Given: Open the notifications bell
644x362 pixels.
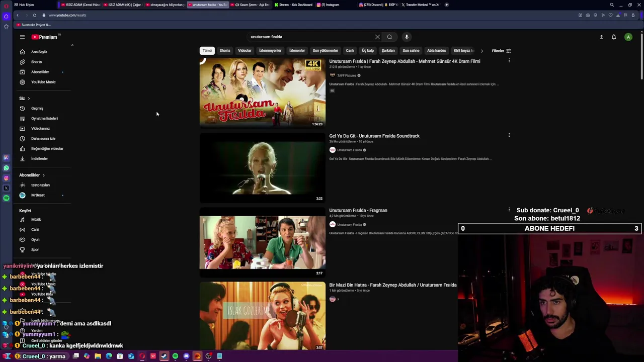Looking at the screenshot, I should [x=614, y=37].
